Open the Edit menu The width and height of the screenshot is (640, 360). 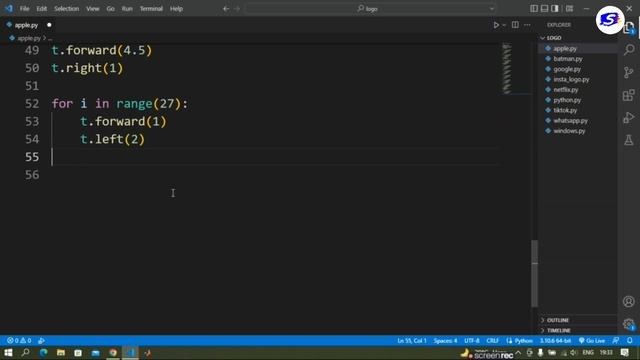point(42,9)
